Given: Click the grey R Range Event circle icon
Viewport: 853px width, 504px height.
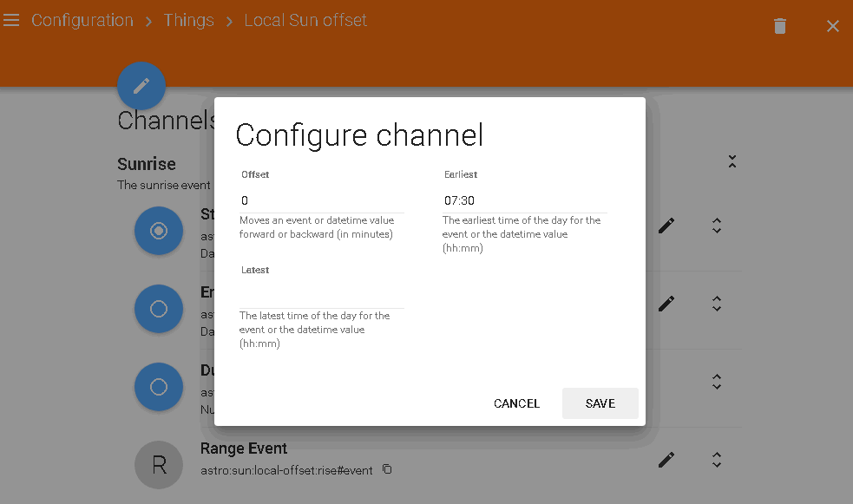Looking at the screenshot, I should [159, 465].
